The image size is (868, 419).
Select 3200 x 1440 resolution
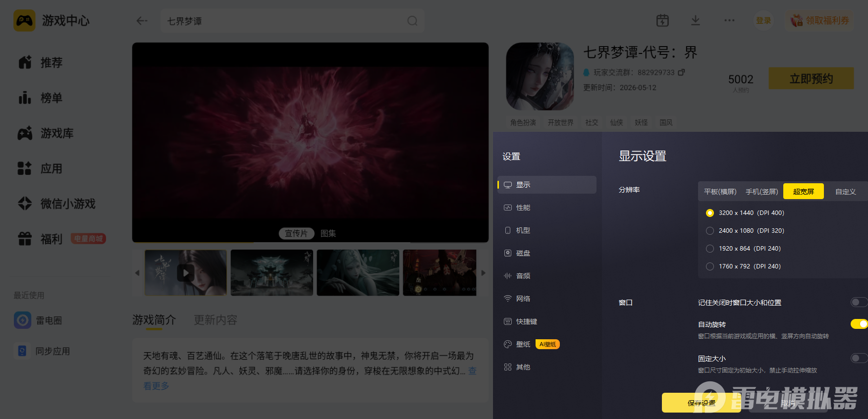point(710,213)
